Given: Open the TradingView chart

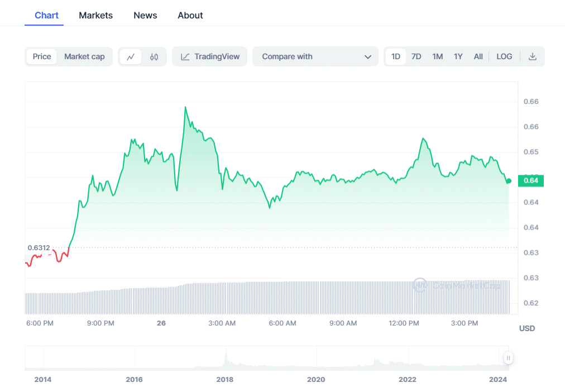Looking at the screenshot, I should 210,56.
